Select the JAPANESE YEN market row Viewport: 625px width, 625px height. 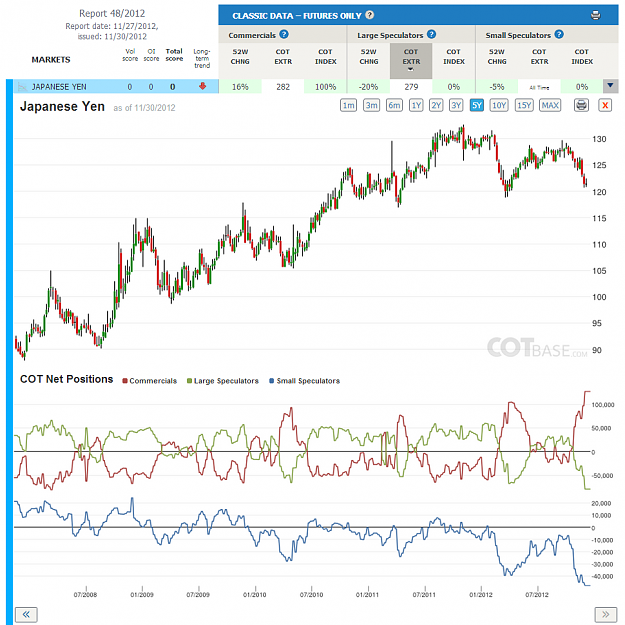tap(116, 86)
